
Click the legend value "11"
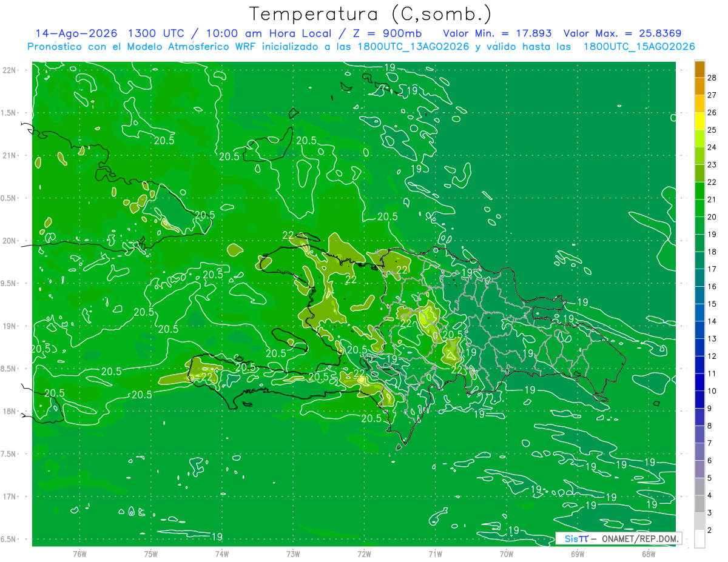pyautogui.click(x=712, y=373)
